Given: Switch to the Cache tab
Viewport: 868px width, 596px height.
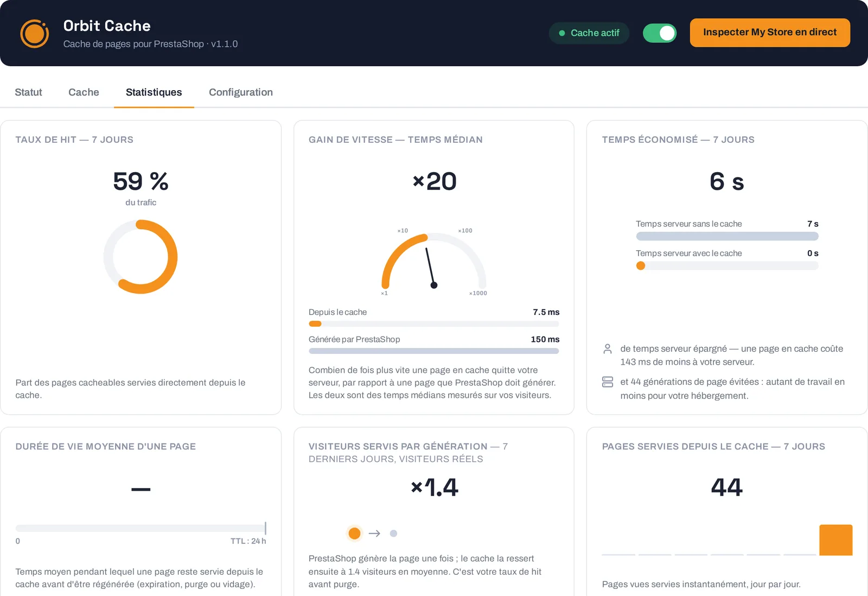Looking at the screenshot, I should pyautogui.click(x=84, y=92).
